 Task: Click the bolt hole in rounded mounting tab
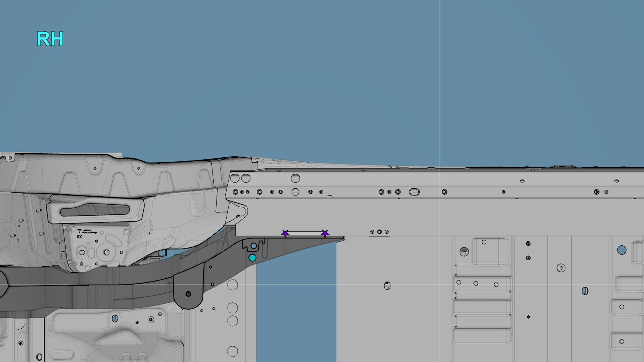(x=188, y=294)
